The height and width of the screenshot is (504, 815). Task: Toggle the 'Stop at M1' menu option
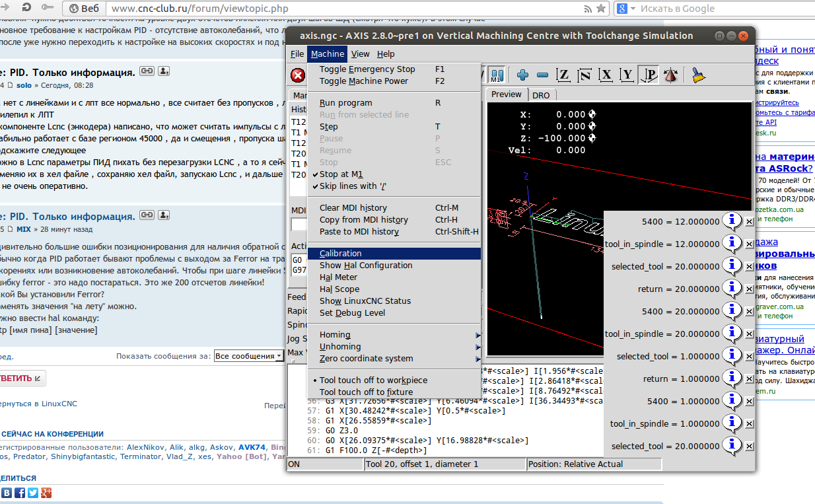pyautogui.click(x=341, y=174)
